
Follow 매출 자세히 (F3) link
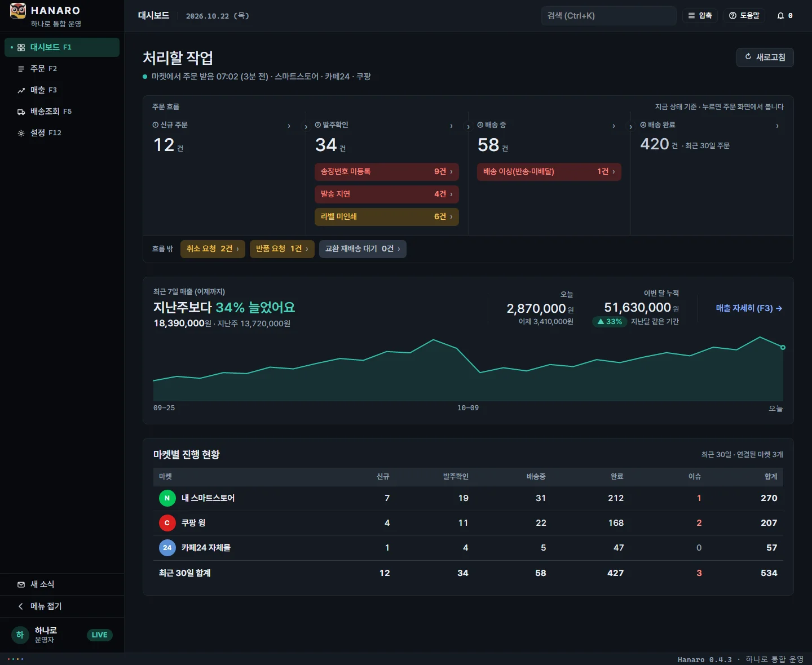pos(749,308)
